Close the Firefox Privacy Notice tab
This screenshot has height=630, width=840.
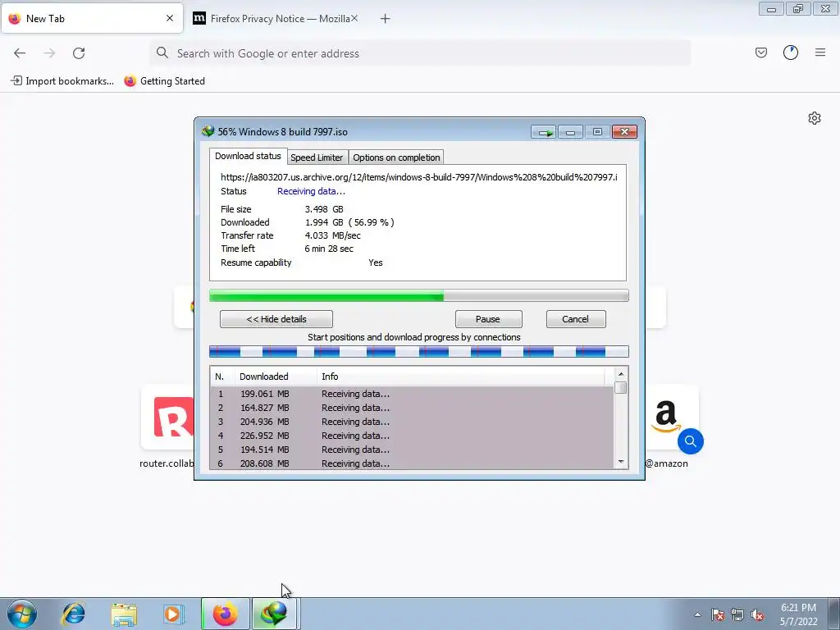(x=354, y=18)
